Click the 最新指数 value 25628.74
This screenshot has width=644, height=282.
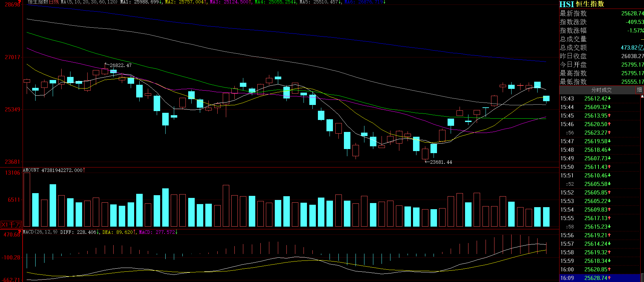coord(632,13)
